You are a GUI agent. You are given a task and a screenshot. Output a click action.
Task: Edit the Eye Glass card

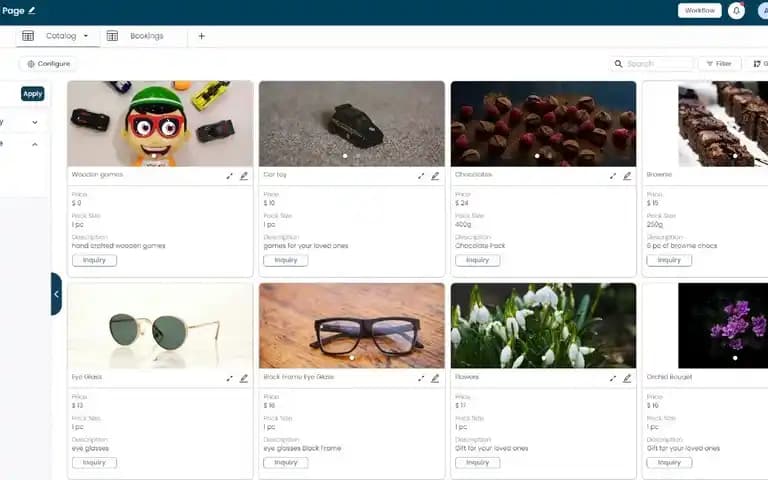tap(244, 379)
